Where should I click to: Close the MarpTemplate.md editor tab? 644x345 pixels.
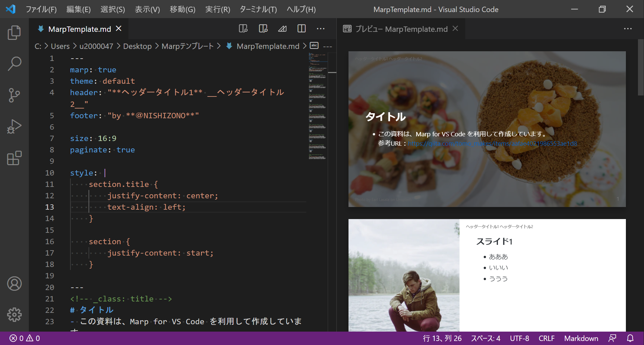tap(118, 29)
